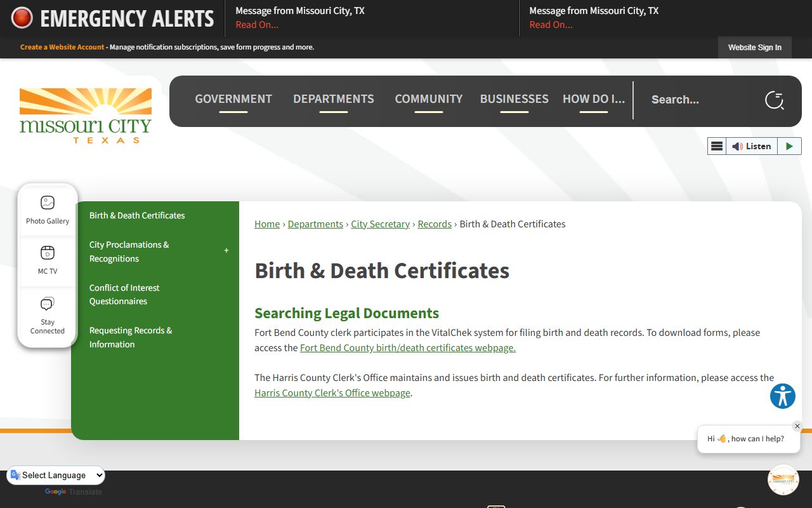Click the search magnifier icon
812x508 pixels.
[775, 100]
